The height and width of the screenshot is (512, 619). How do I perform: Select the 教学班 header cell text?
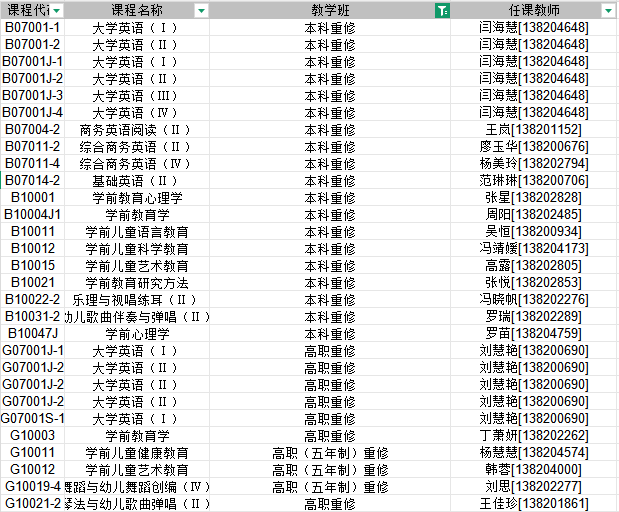(x=329, y=10)
